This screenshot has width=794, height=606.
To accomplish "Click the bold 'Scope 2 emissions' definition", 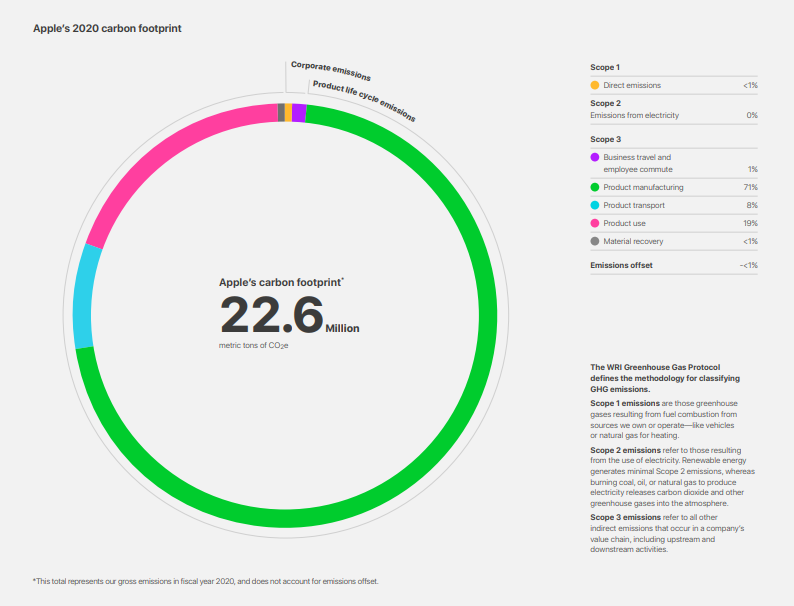I will click(625, 450).
